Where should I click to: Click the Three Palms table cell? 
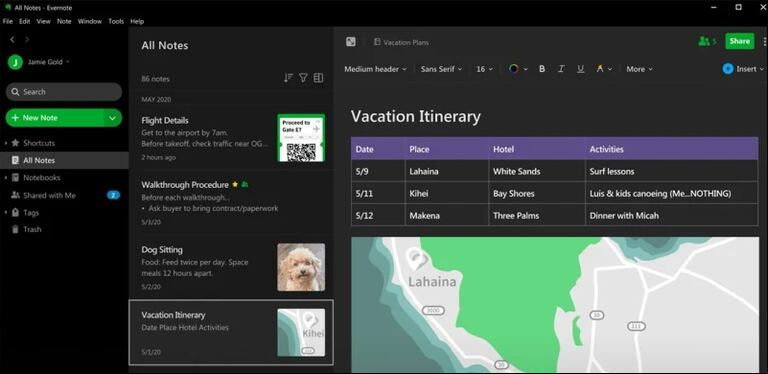click(537, 215)
